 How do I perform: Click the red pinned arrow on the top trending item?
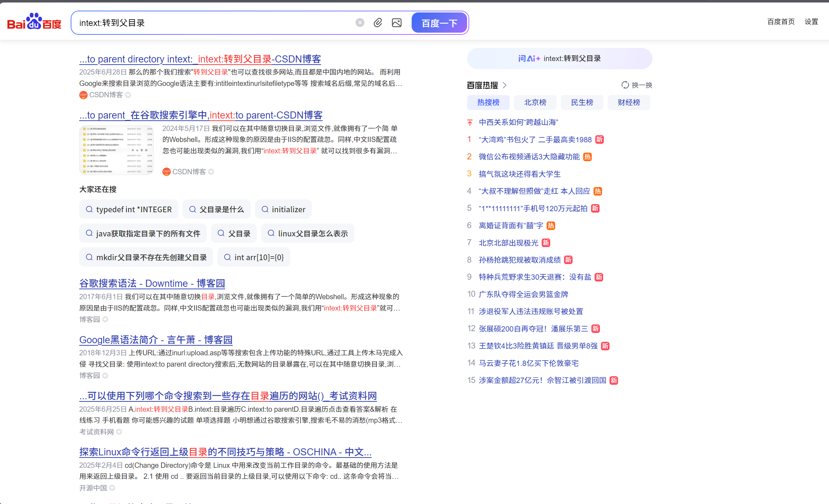coord(470,122)
